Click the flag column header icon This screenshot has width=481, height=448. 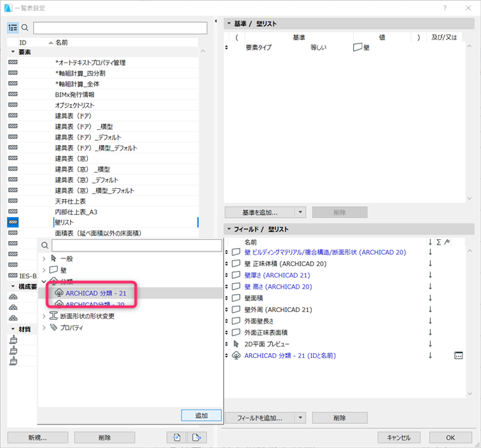click(x=447, y=242)
